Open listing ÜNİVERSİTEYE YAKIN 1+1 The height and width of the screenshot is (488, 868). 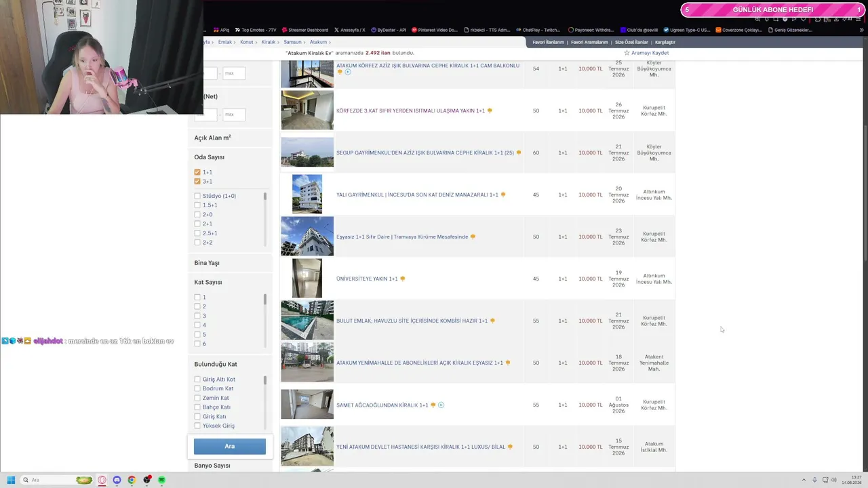(x=367, y=279)
